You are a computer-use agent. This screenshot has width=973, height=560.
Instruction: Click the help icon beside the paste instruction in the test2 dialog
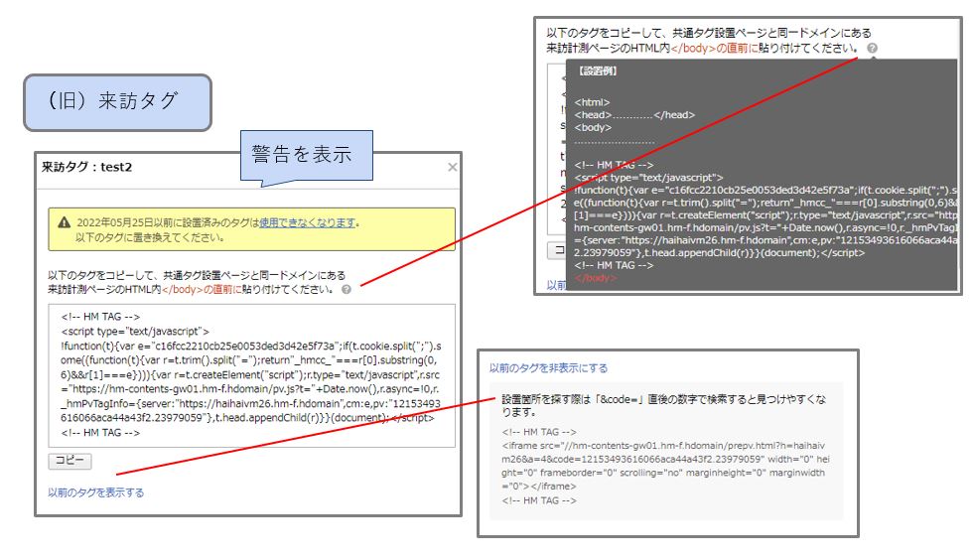click(347, 289)
